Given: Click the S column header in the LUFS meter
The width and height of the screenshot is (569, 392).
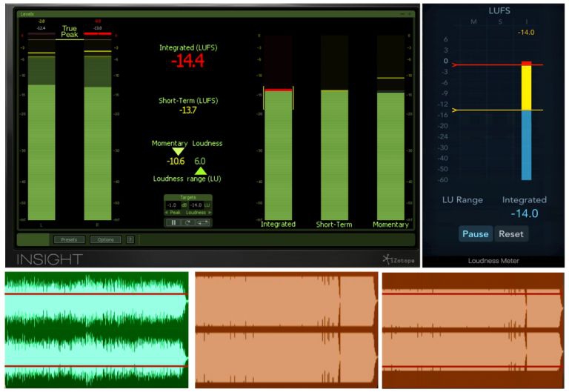Looking at the screenshot, I should point(500,21).
